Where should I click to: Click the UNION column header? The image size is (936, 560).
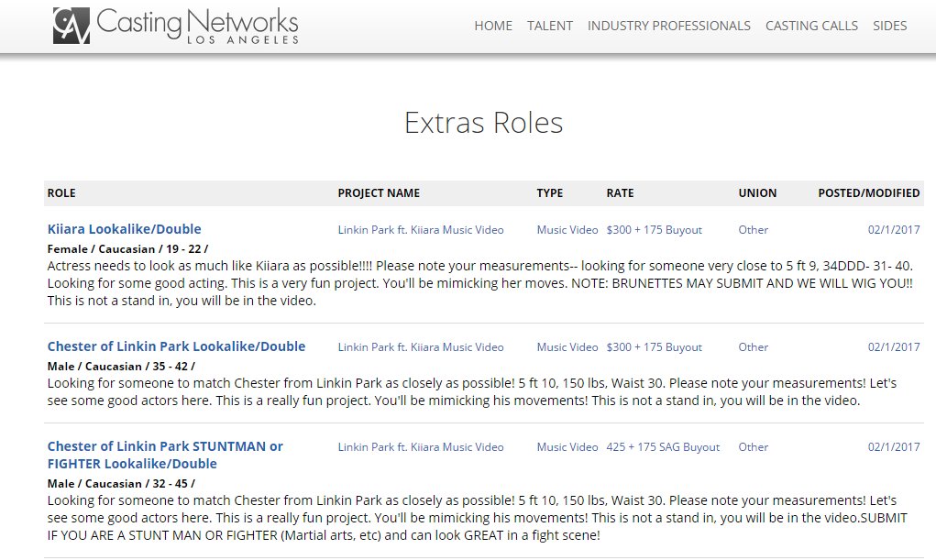coord(757,193)
